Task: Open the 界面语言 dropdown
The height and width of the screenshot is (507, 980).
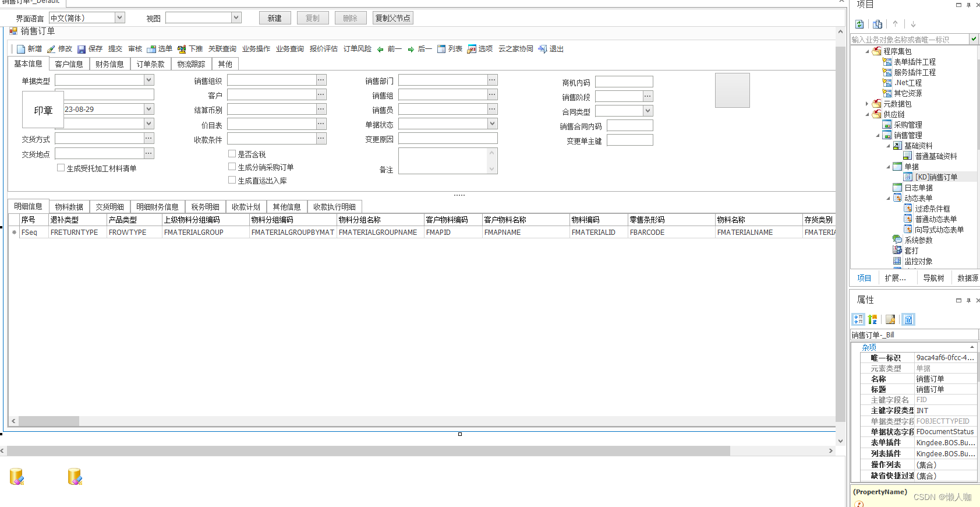Action: coord(120,17)
